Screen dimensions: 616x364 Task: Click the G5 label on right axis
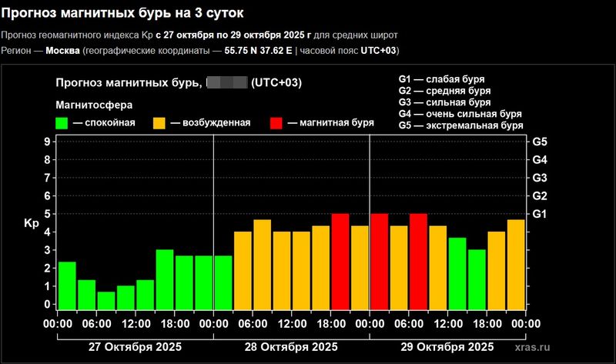[540, 142]
